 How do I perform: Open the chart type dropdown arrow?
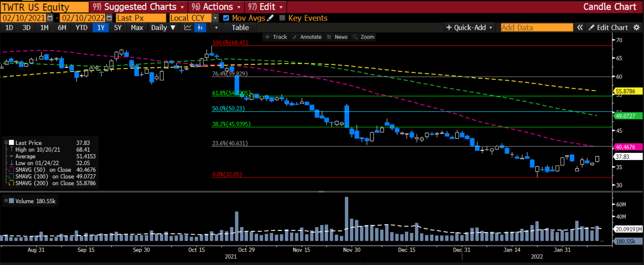tap(216, 28)
